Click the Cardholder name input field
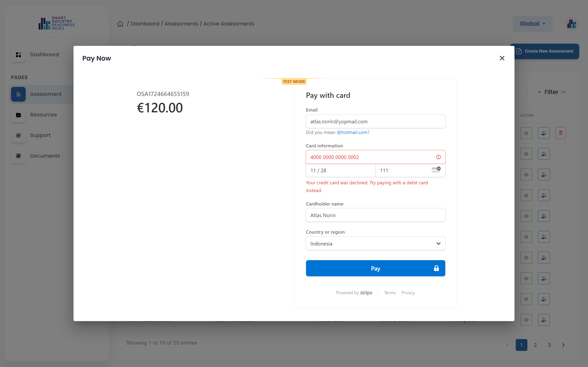 point(375,215)
